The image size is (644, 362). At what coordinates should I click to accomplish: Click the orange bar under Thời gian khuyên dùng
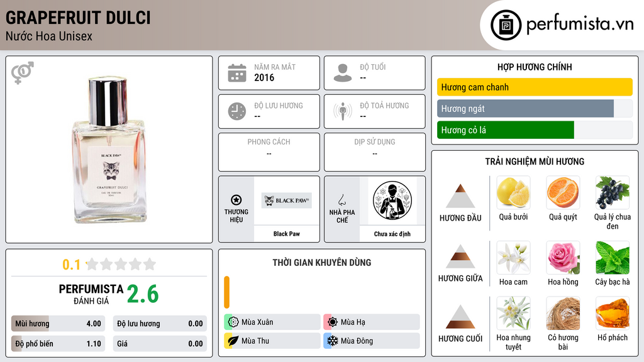click(226, 292)
